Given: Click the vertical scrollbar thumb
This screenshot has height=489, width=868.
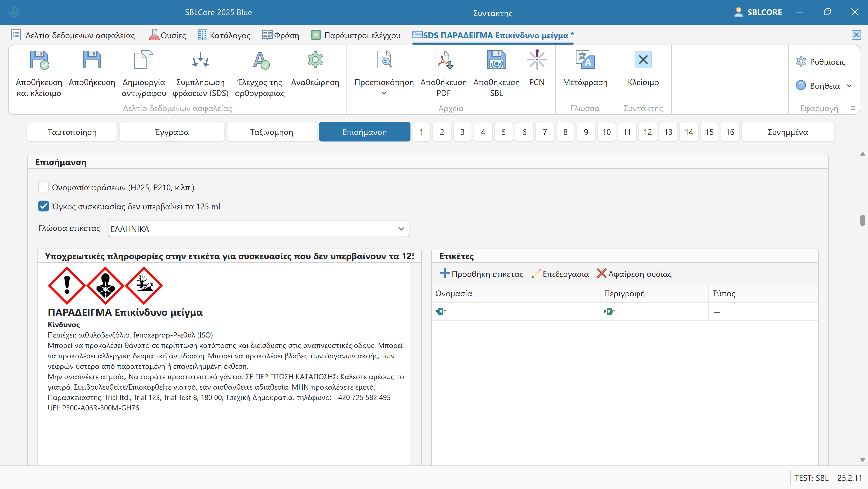Looking at the screenshot, I should [862, 220].
